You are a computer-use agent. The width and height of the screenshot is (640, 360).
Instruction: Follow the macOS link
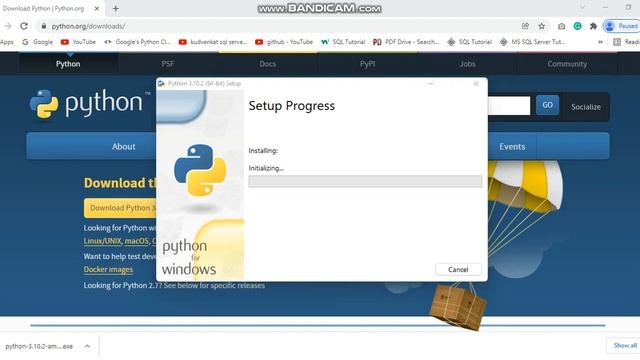(137, 241)
